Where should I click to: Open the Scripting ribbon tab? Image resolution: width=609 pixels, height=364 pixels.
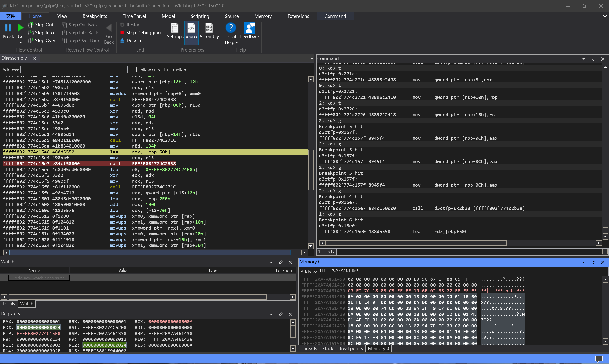(200, 16)
